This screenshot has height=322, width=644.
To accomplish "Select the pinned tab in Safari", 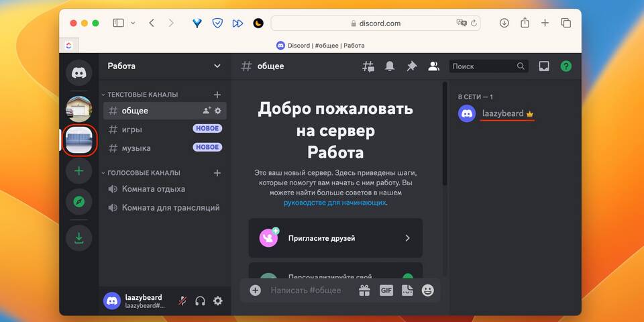I will pos(69,46).
